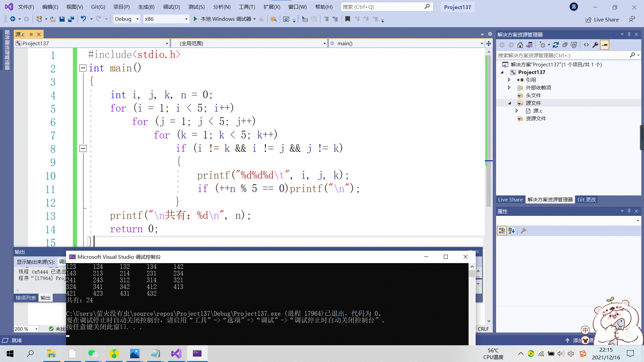Collapse the main() function code block
The image size is (644, 362).
pos(83,68)
